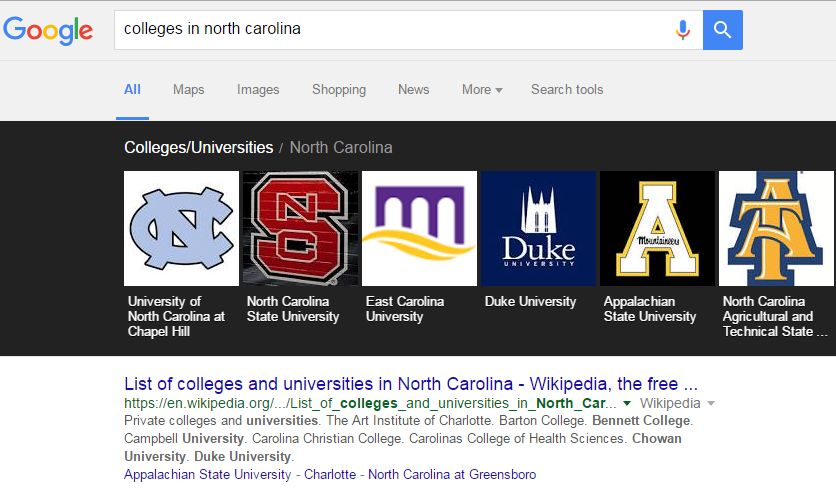The image size is (836, 490).
Task: Open the UNC Chapel Hill logo thumbnail
Action: (x=181, y=228)
